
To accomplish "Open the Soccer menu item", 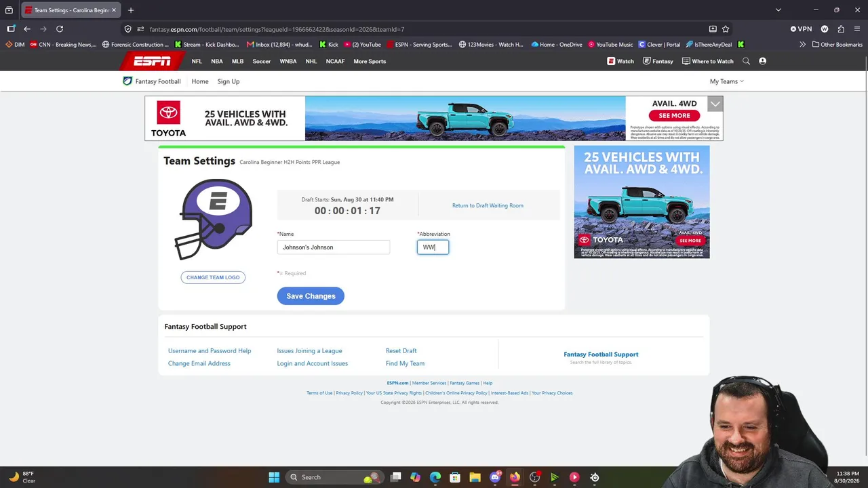I will click(x=262, y=61).
